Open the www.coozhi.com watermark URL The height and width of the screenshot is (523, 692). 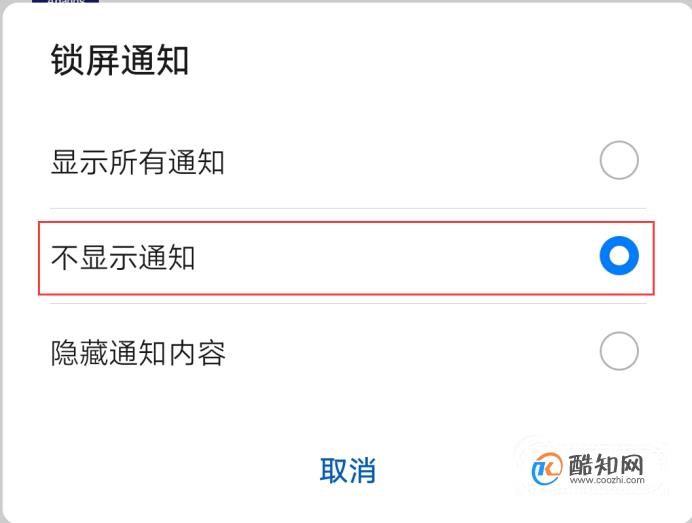pos(607,480)
